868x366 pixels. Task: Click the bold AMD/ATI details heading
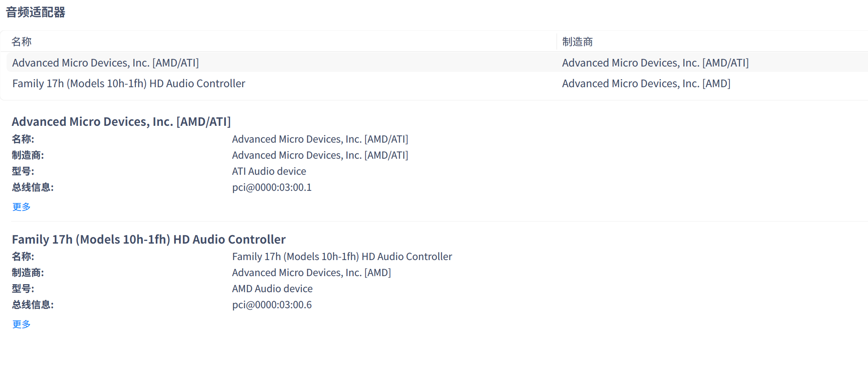[121, 122]
